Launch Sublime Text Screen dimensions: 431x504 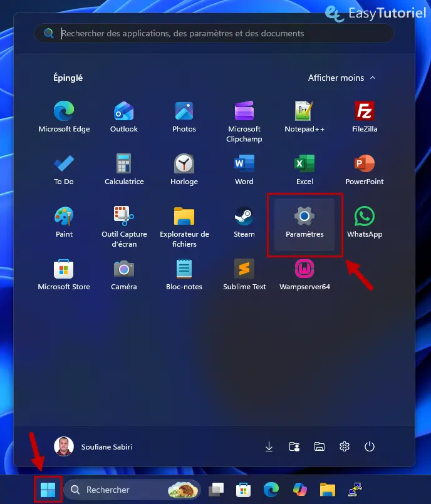[x=244, y=275]
